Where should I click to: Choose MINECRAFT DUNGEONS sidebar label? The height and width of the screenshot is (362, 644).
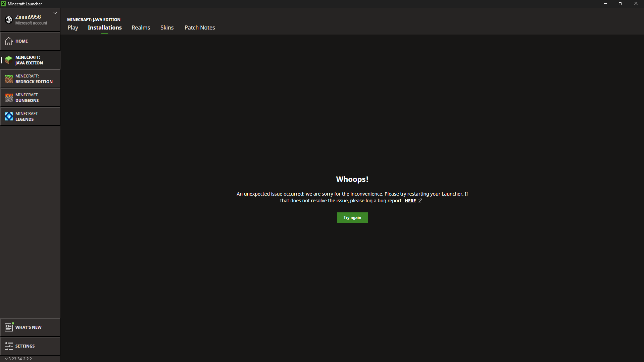pyautogui.click(x=27, y=98)
